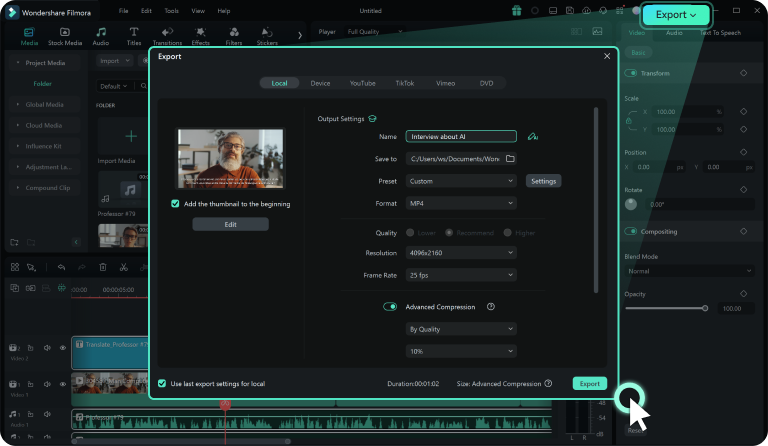Click the Advanced Compression help icon
The image size is (768, 446).
(x=491, y=306)
